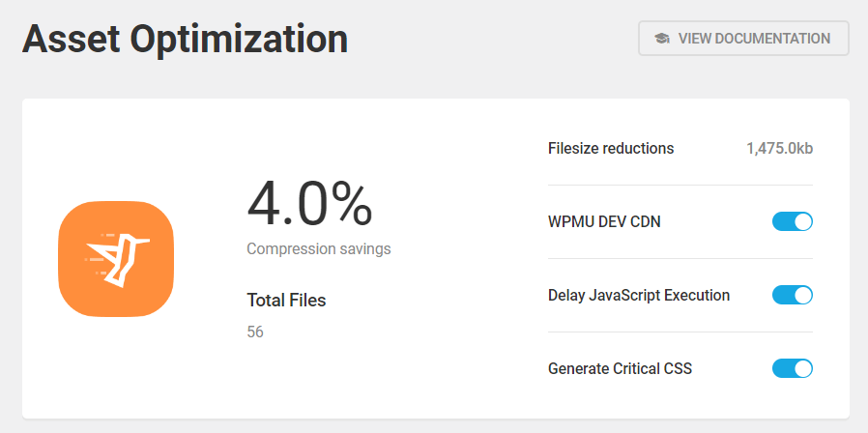This screenshot has width=868, height=433.
Task: Select the total files count 56
Action: tap(255, 332)
